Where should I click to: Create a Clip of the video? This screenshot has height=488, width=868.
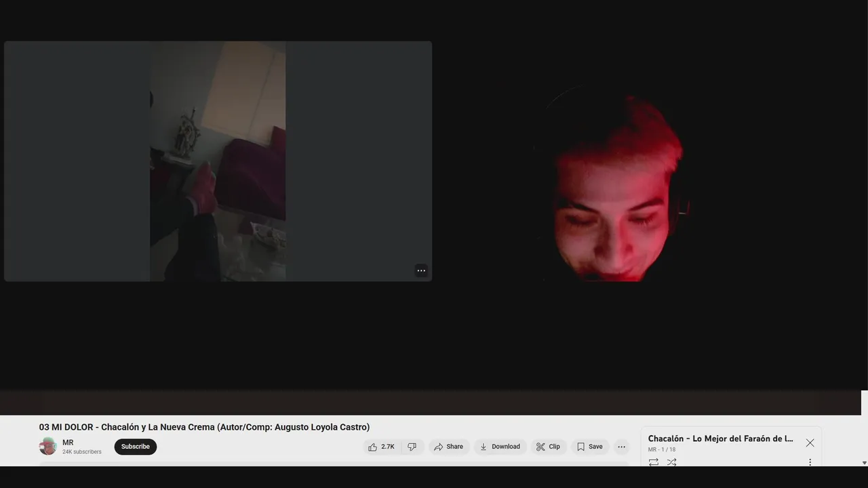click(x=548, y=447)
